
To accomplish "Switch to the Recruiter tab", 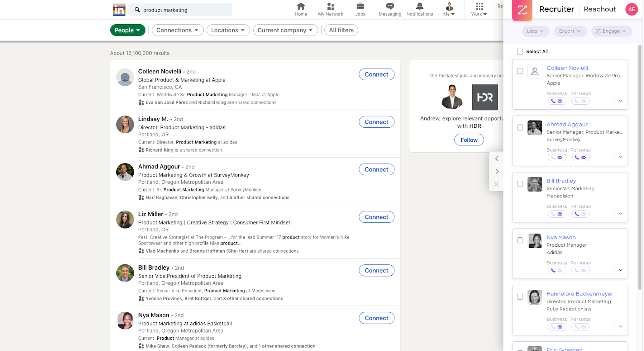I will [x=557, y=9].
